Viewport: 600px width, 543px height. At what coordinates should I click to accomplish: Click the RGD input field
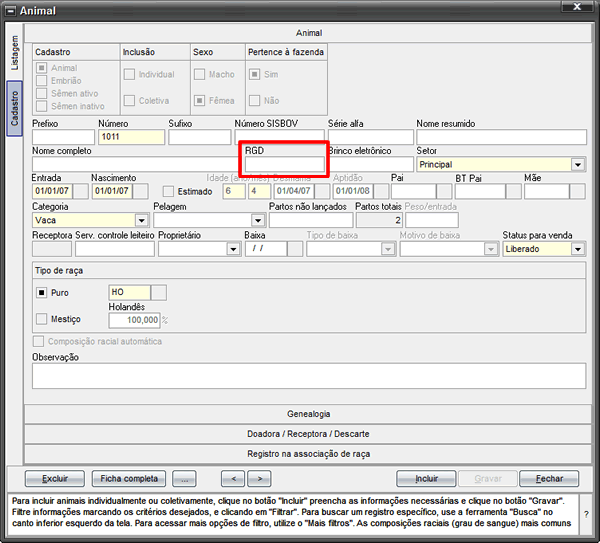pyautogui.click(x=285, y=165)
